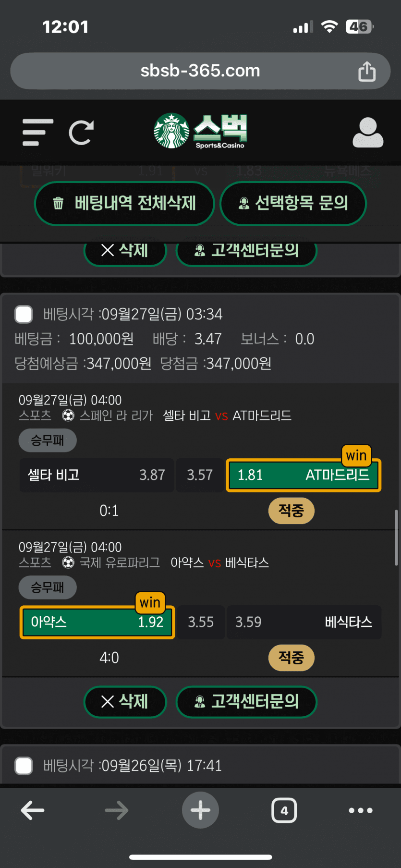The width and height of the screenshot is (401, 868).
Task: Select the 아약스 1.92 odds cell
Action: point(97,622)
